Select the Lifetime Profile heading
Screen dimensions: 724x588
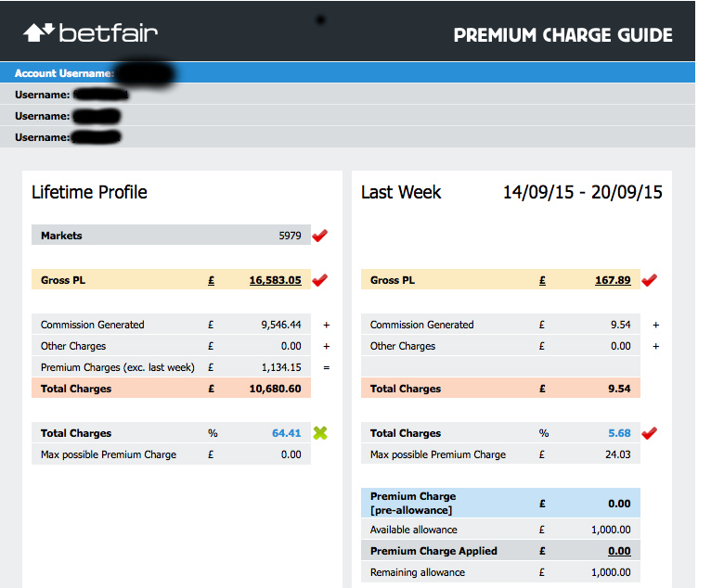[89, 192]
